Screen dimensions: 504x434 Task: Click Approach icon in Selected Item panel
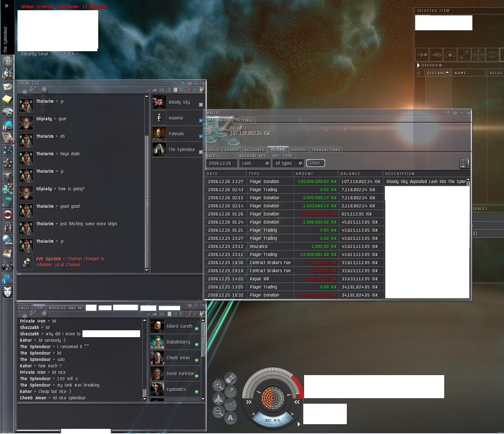pyautogui.click(x=422, y=55)
